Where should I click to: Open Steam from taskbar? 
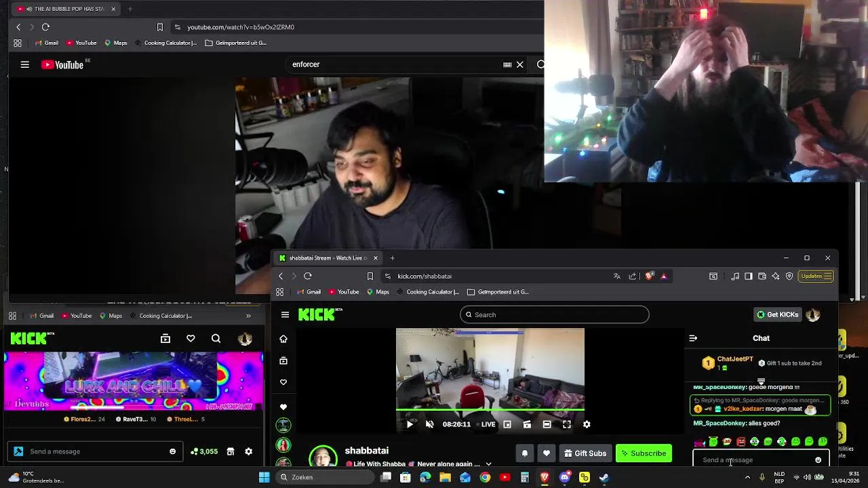(x=604, y=477)
